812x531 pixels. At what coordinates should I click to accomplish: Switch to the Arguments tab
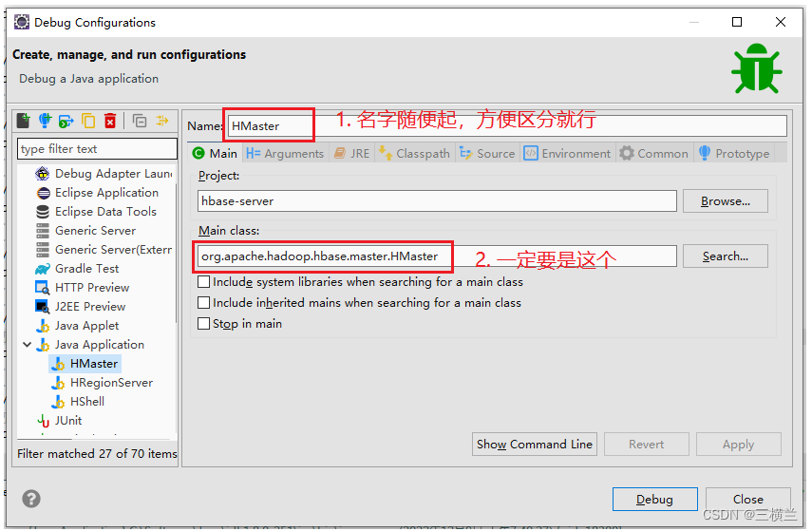click(x=285, y=153)
